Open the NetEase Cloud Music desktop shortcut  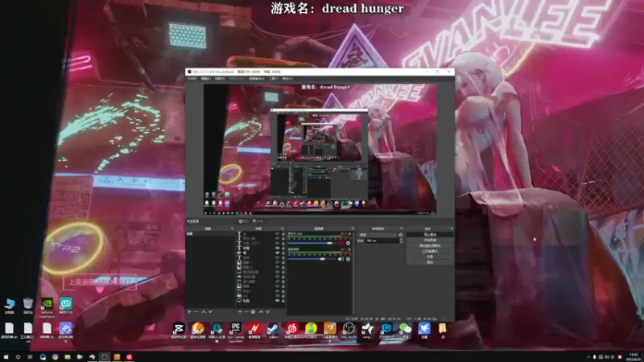(292, 331)
